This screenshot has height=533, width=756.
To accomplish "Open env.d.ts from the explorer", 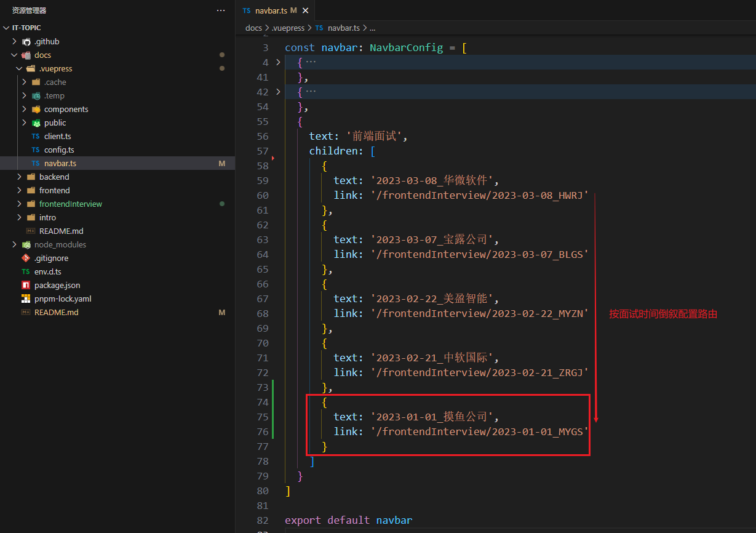I will (x=47, y=272).
